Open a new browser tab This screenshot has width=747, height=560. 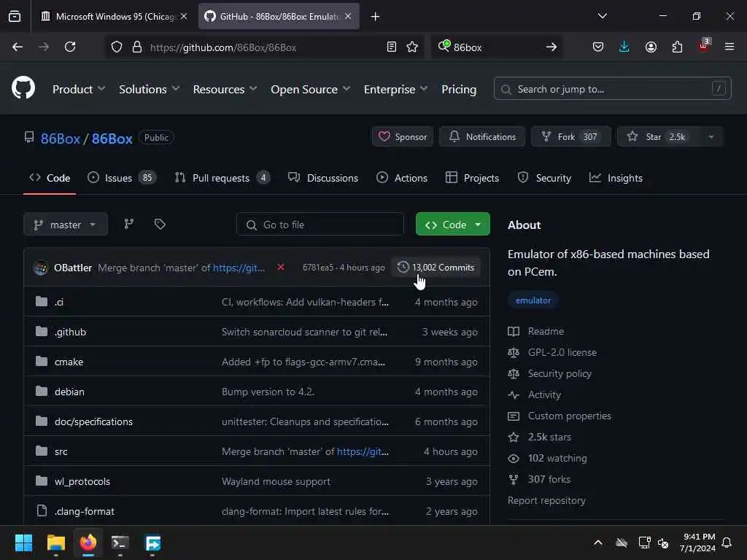click(376, 17)
